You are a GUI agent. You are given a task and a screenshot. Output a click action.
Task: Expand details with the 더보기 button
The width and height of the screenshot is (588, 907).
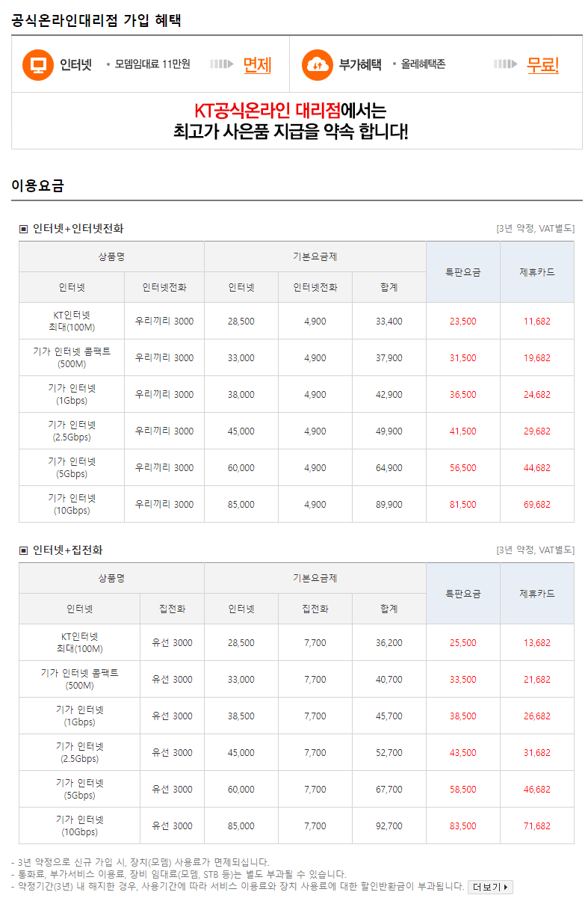click(x=490, y=887)
